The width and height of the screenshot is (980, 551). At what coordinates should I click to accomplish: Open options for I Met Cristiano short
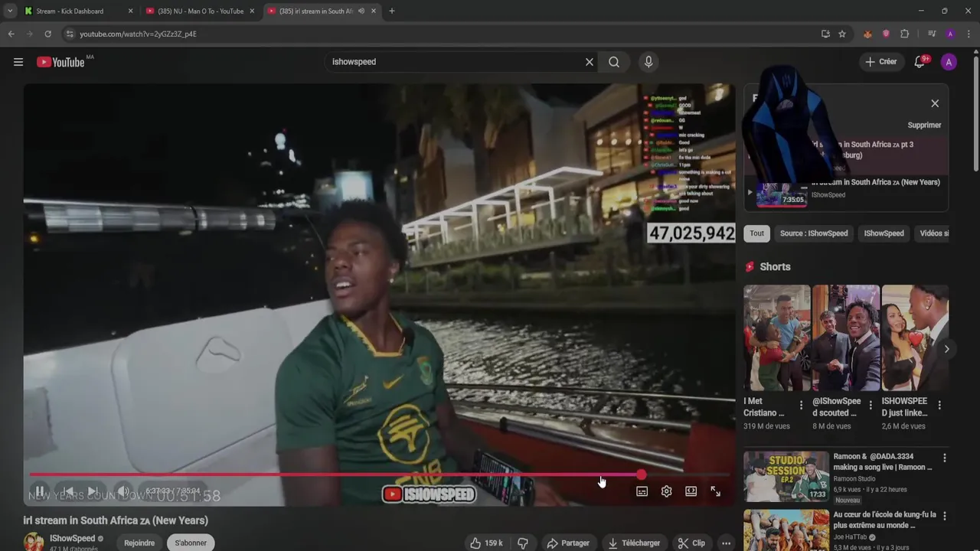(801, 405)
